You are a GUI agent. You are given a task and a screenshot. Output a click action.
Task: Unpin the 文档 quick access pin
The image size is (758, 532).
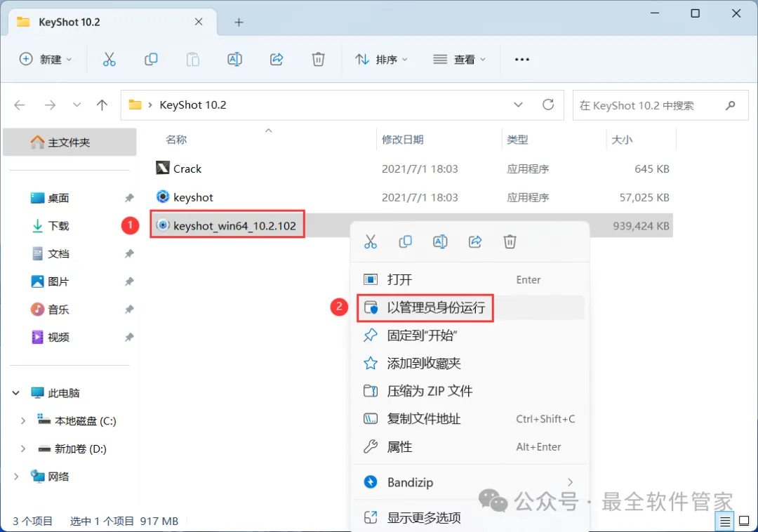[129, 253]
